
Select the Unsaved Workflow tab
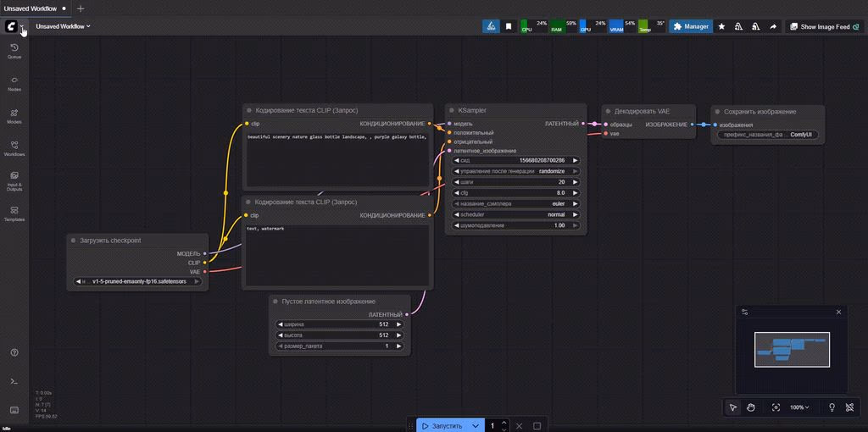[x=30, y=8]
